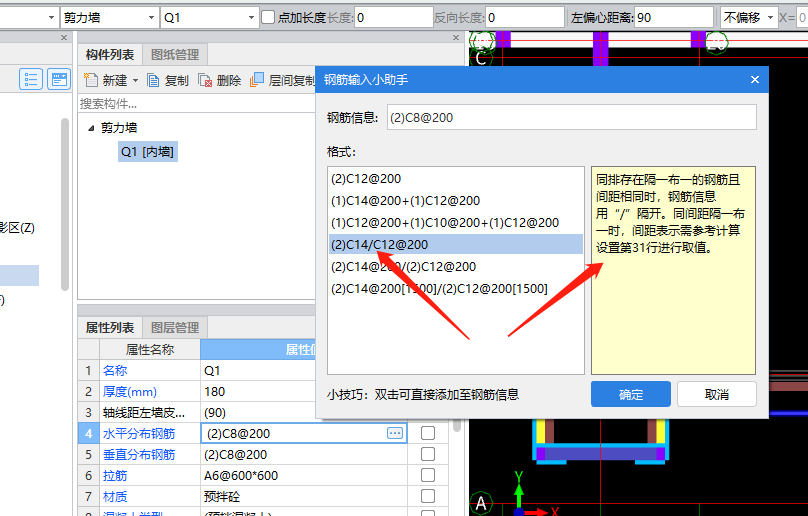The width and height of the screenshot is (808, 516).
Task: Open the ellipsis button in 水平分布钢筋 cell
Action: click(x=395, y=434)
